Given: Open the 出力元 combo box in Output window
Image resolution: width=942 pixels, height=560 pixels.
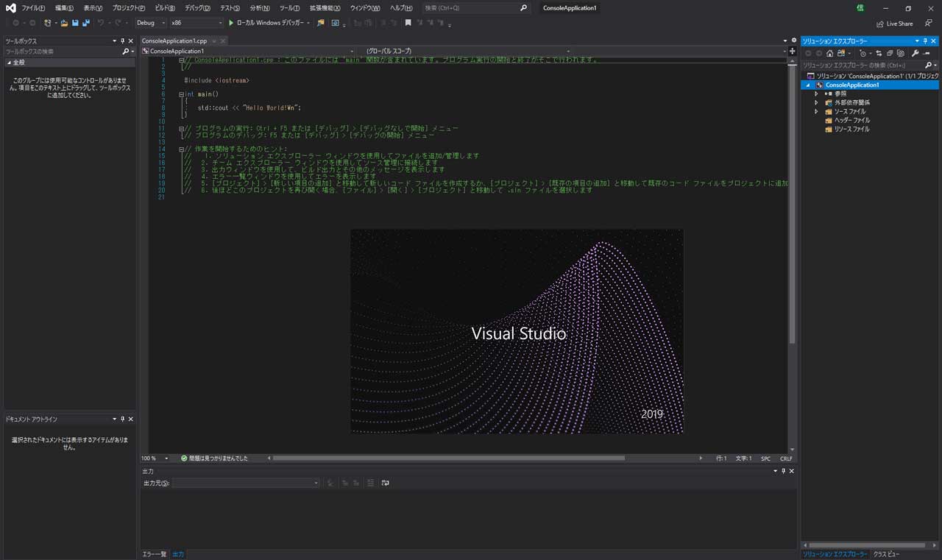Looking at the screenshot, I should pyautogui.click(x=247, y=482).
